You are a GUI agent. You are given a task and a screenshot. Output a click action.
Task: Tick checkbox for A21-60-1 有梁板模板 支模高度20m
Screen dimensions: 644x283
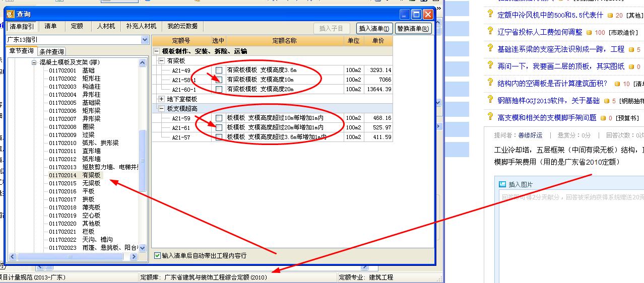[x=219, y=89]
